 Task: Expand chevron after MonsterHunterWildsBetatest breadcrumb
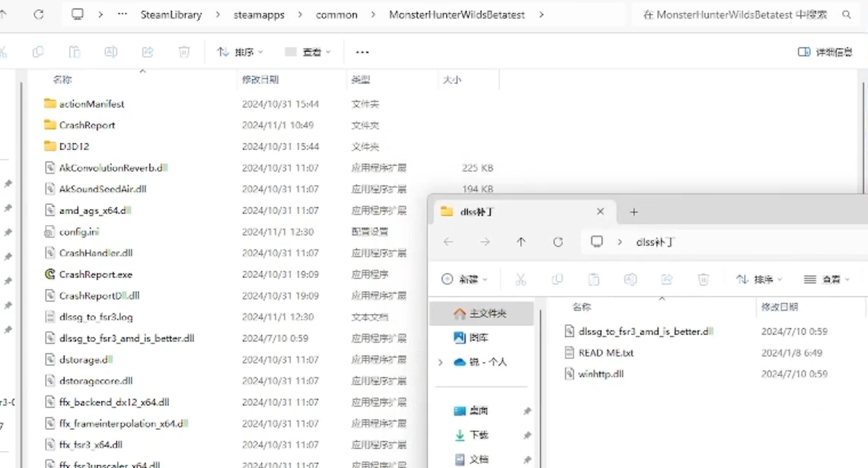[541, 15]
